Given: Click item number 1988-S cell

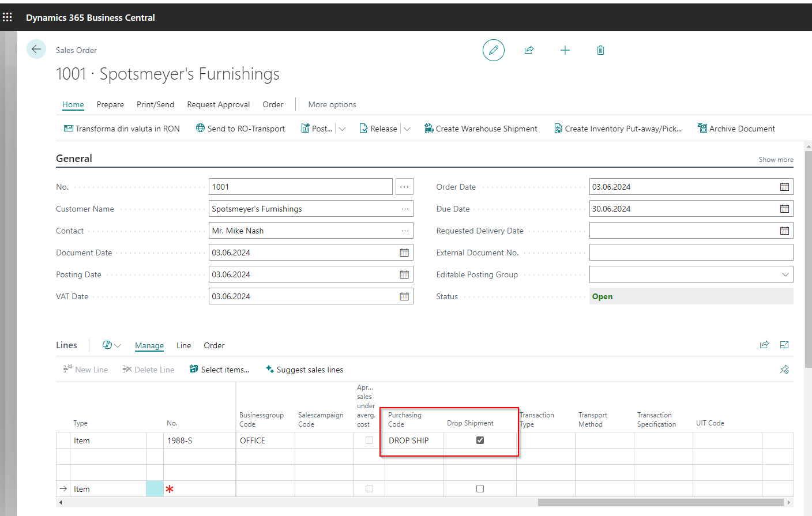Looking at the screenshot, I should (200, 440).
